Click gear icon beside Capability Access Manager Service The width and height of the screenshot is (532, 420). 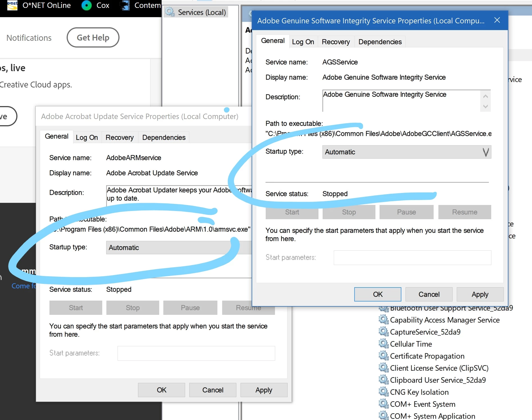[383, 320]
